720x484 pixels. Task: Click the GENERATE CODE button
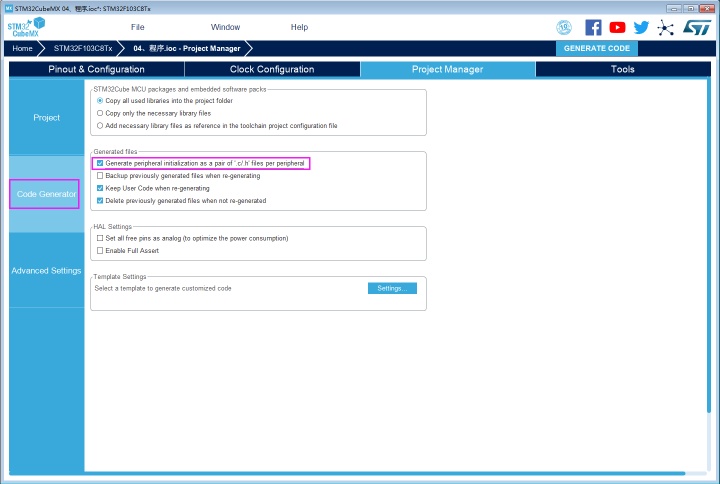point(596,48)
